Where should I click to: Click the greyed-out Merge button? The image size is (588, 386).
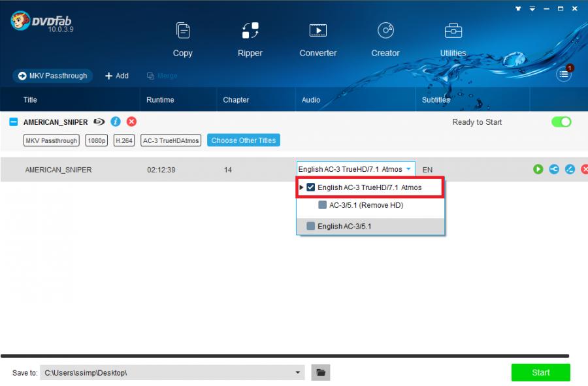[x=162, y=76]
